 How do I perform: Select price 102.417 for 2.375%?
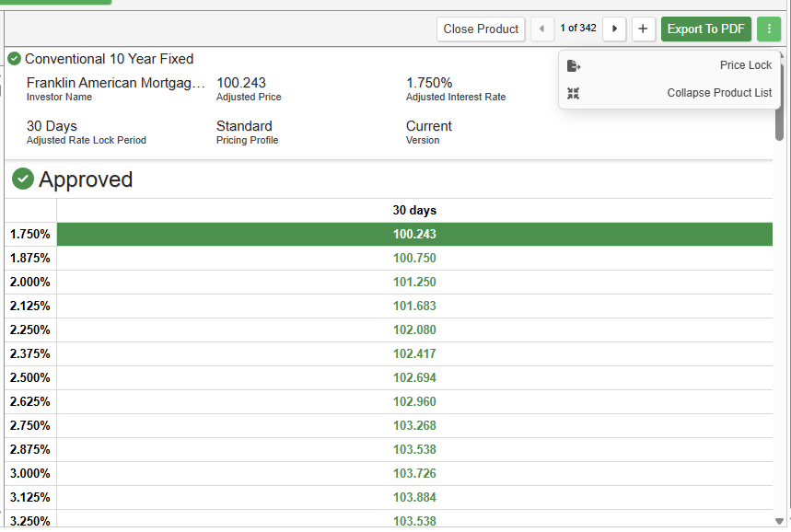(414, 354)
